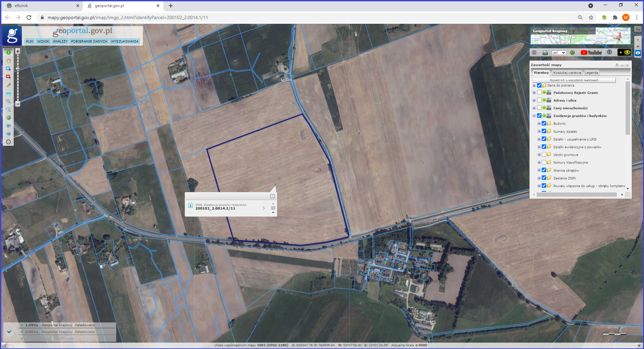Switch to the Legenda tab
The height and width of the screenshot is (349, 644).
pos(591,73)
